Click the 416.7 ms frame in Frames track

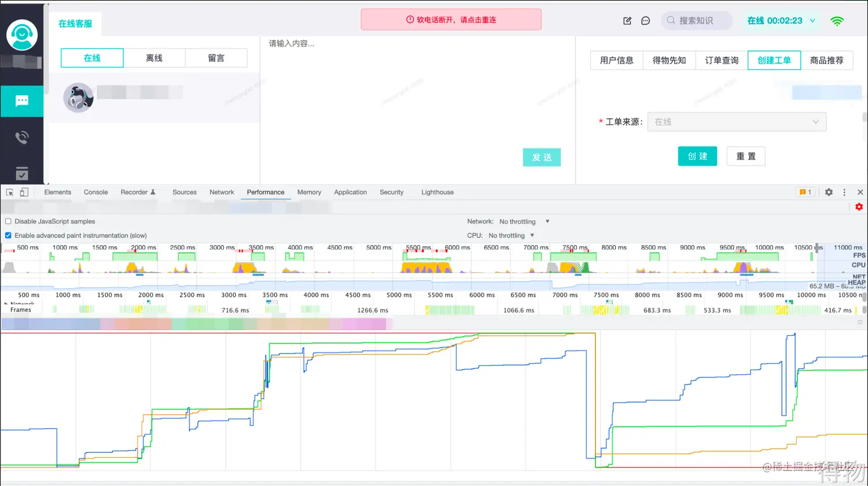pyautogui.click(x=838, y=310)
